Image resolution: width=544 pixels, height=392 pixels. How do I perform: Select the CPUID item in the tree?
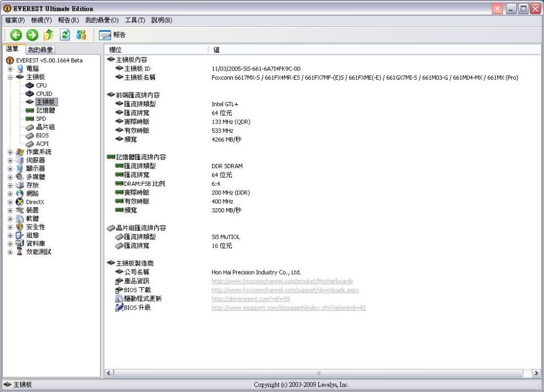[44, 93]
